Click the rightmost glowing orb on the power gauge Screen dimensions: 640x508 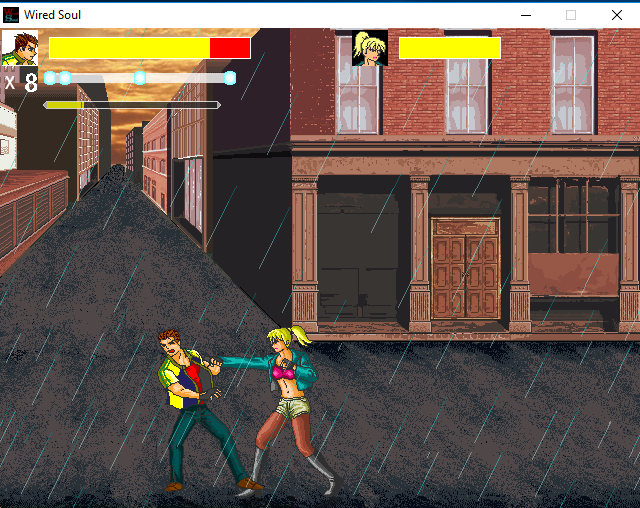pos(230,78)
